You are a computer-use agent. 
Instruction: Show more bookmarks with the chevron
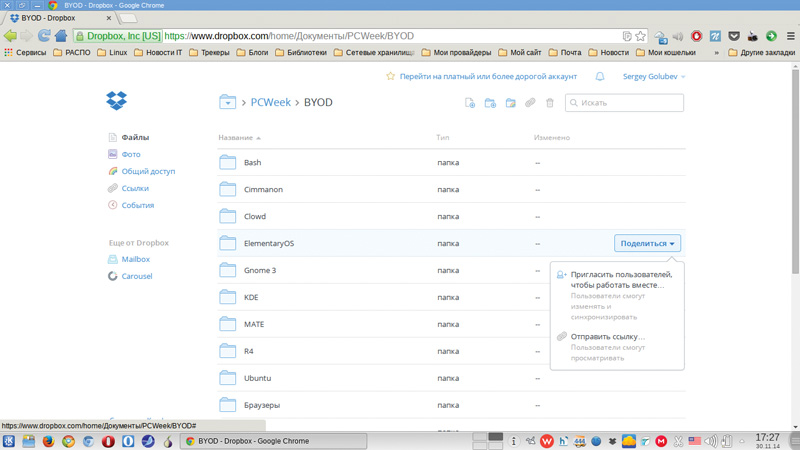pyautogui.click(x=716, y=53)
